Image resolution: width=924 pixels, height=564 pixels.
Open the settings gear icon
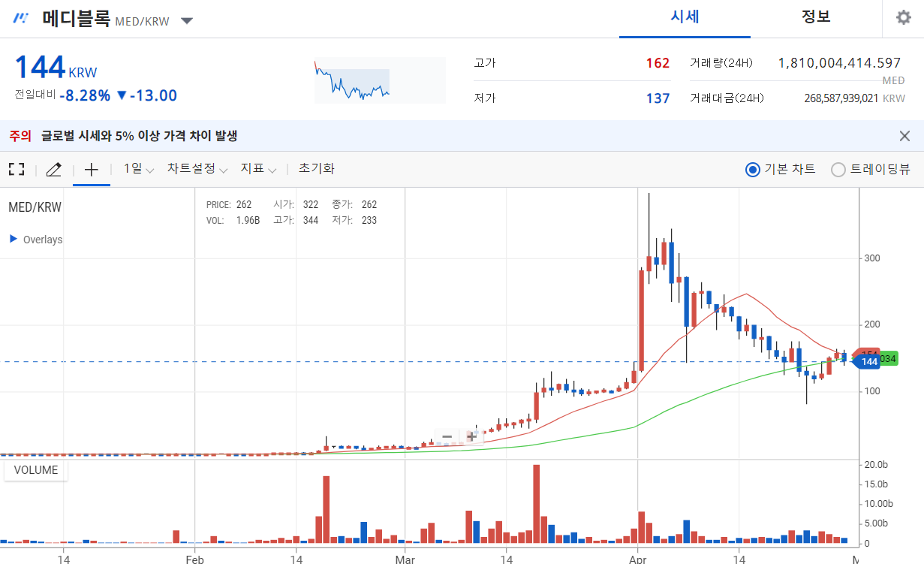pos(904,17)
